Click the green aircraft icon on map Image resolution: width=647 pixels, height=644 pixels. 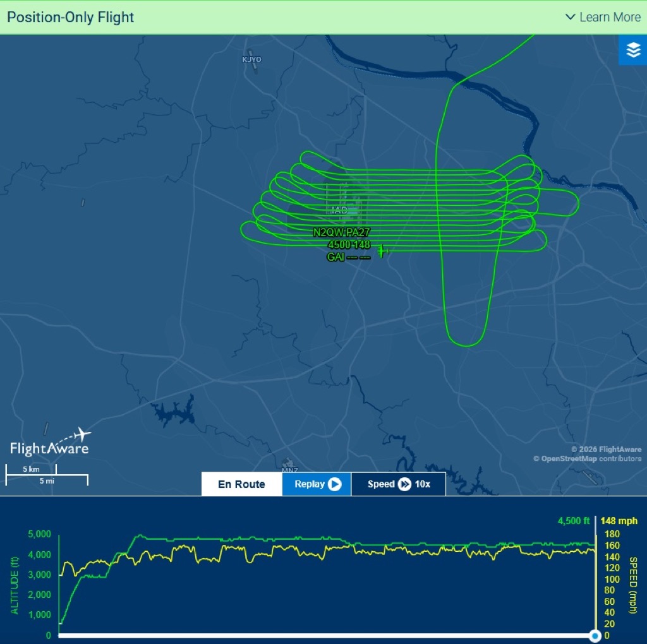tap(382, 251)
